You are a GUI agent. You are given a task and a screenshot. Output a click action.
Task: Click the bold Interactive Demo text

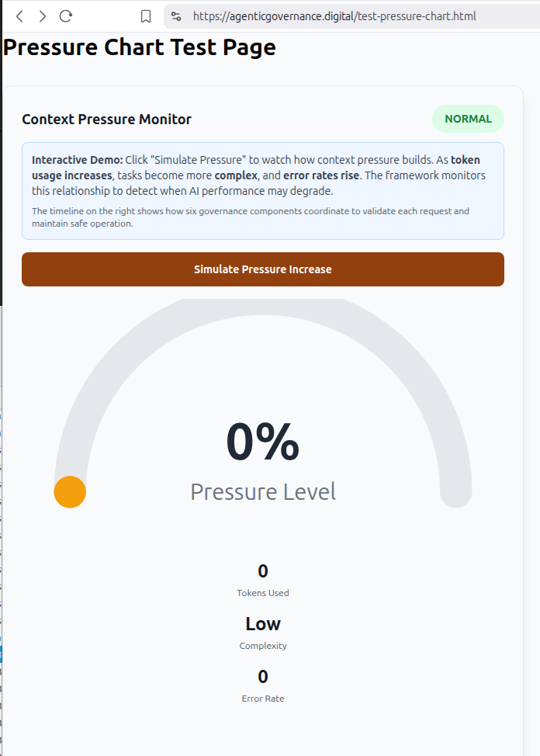(x=77, y=159)
